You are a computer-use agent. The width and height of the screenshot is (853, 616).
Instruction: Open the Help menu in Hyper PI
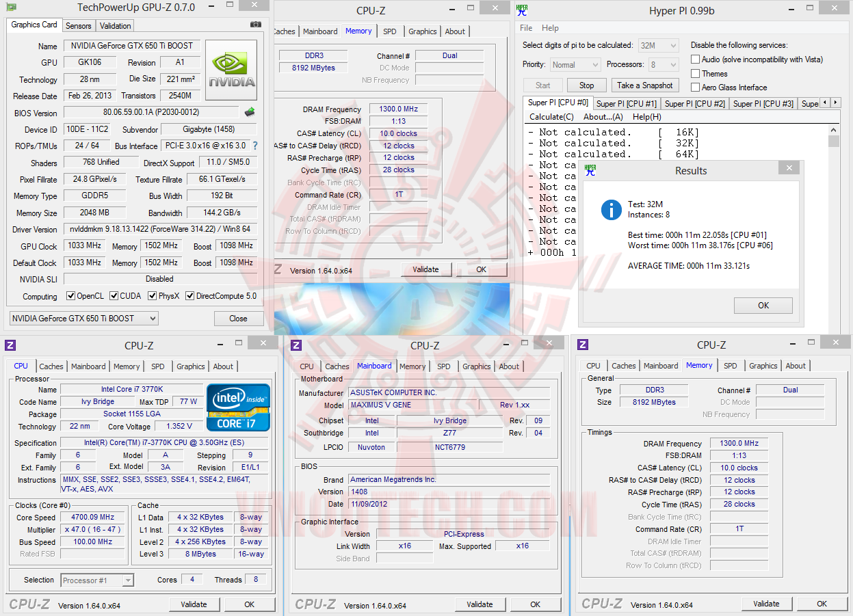550,28
